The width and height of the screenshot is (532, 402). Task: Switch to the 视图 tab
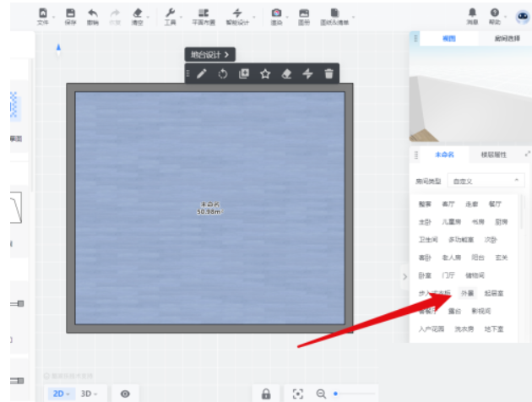coord(449,39)
